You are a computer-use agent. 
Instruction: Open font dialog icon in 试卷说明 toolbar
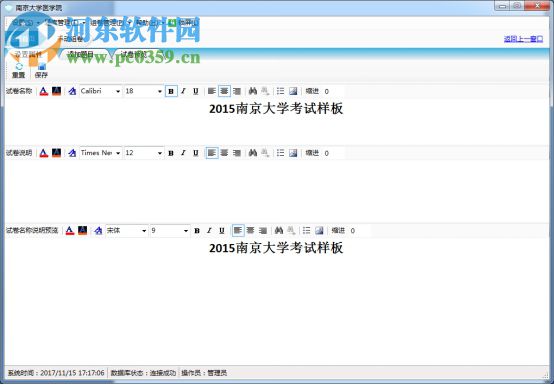pyautogui.click(x=72, y=153)
